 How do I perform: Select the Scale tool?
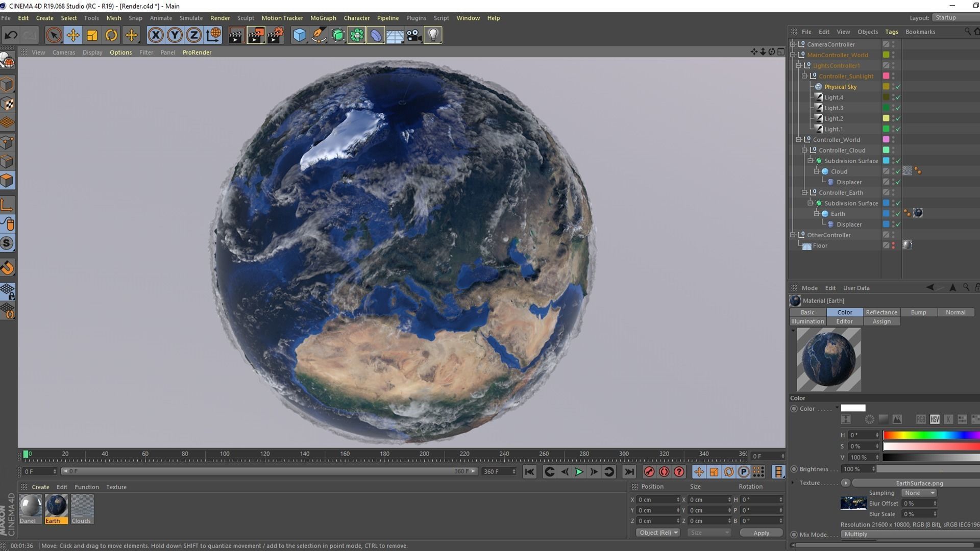92,35
